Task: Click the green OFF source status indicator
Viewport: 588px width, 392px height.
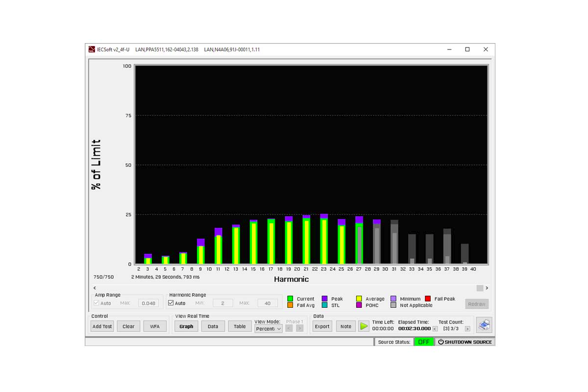Action: point(424,342)
